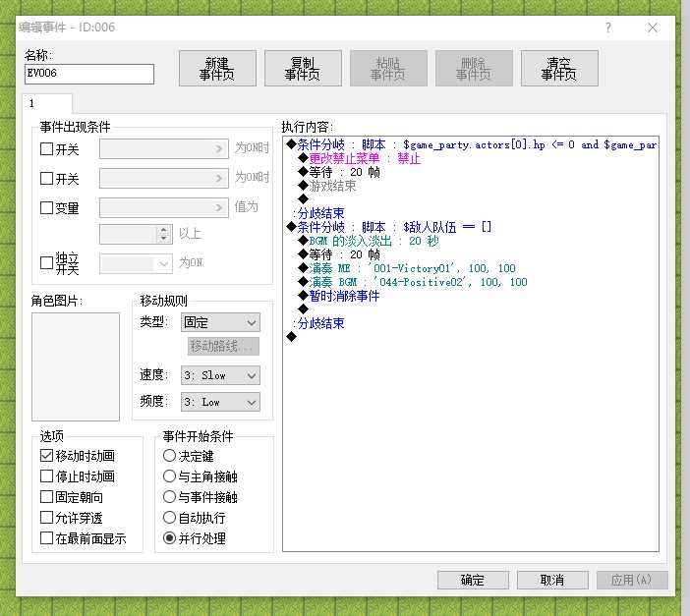Select the 演奏 ME '001-Victory01' line
The height and width of the screenshot is (616, 690).
[407, 268]
